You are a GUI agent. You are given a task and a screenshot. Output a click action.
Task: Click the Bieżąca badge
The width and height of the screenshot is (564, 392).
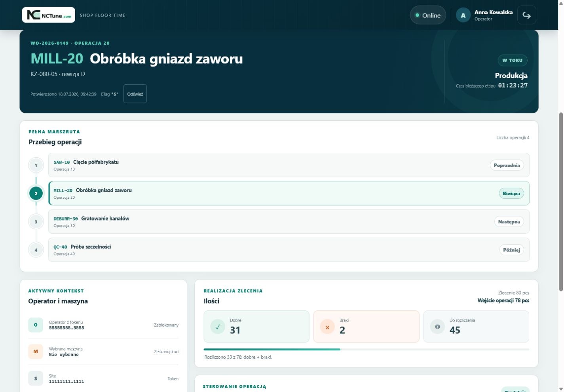[511, 193]
